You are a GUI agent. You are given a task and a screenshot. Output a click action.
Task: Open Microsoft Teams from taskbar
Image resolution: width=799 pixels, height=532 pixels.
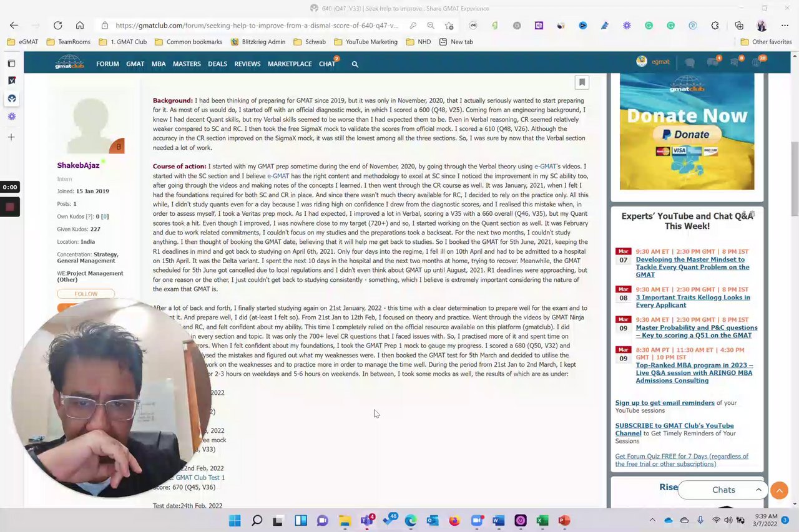pos(366,520)
